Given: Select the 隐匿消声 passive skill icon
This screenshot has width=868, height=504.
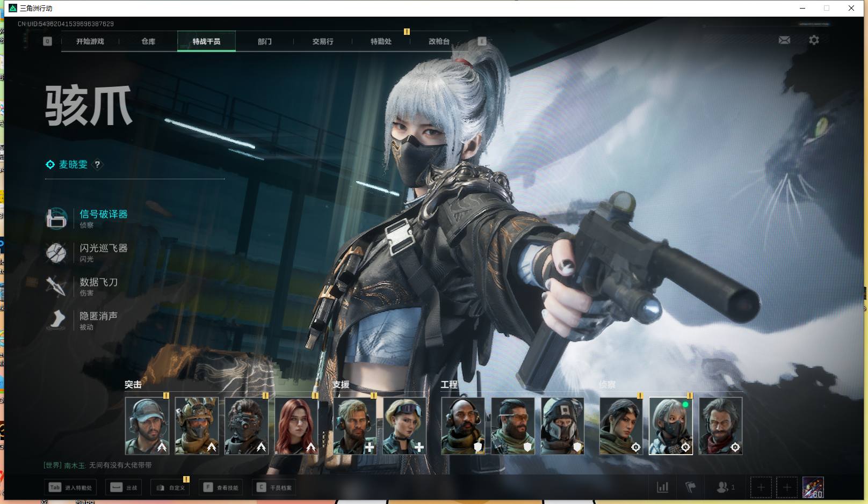Looking at the screenshot, I should (x=56, y=320).
